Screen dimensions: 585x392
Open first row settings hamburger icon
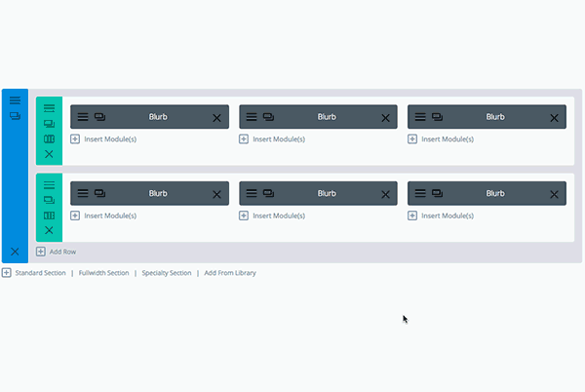click(49, 108)
